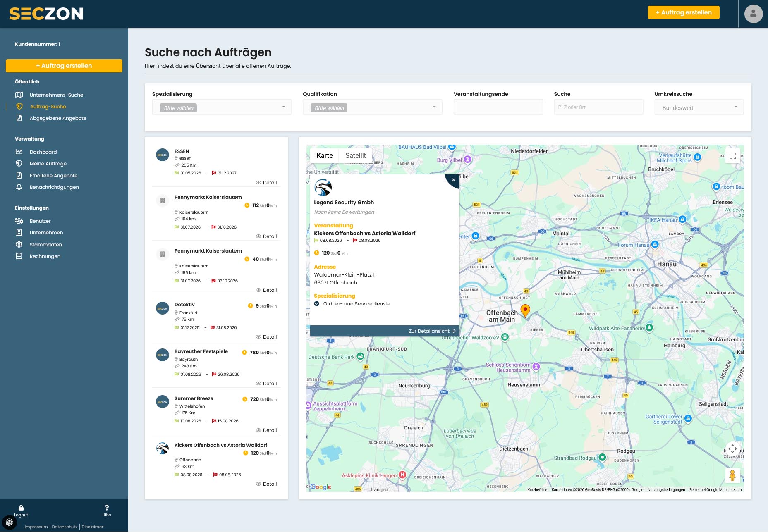Viewport: 768px width, 532px height.
Task: Click the Benachrichtigungen bell icon
Action: 19,187
